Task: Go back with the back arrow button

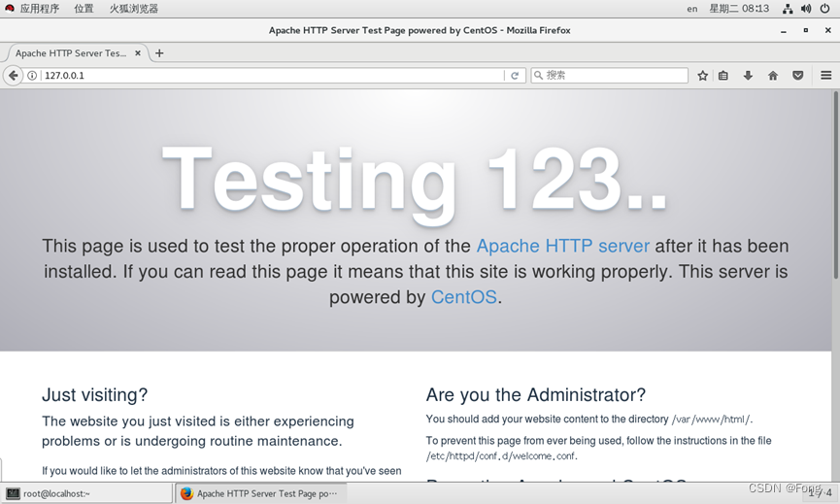Action: (x=13, y=76)
